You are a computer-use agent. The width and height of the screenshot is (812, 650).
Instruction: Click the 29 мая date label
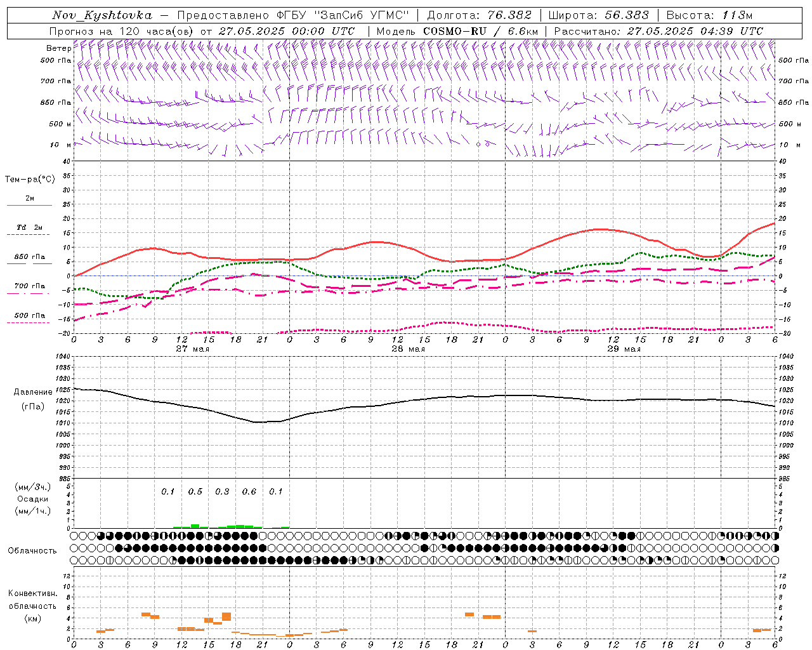[x=624, y=349]
